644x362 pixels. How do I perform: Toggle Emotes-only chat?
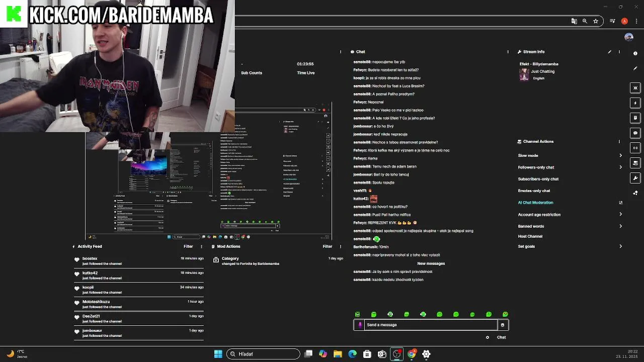pyautogui.click(x=534, y=191)
